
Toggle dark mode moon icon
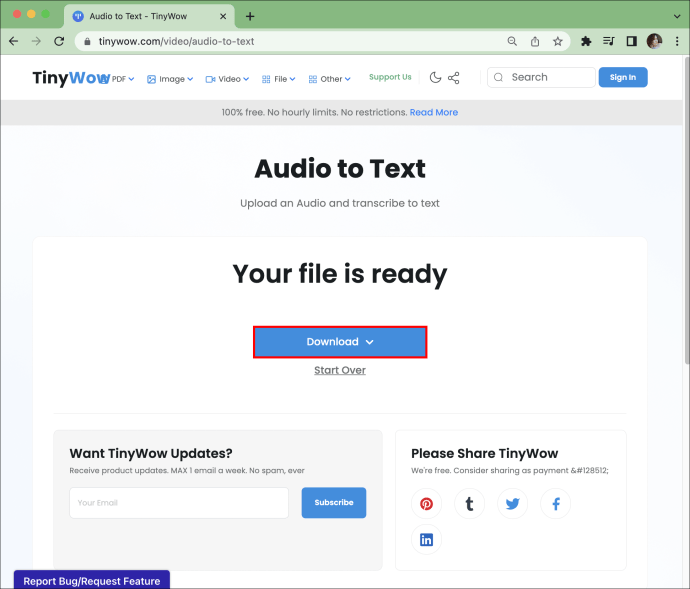tap(435, 77)
